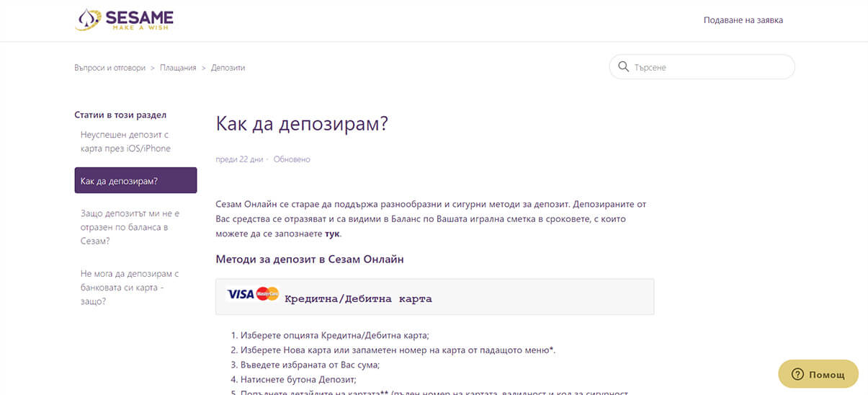This screenshot has width=868, height=395.
Task: Open article Не мога да депозирам с банковата карта
Action: point(130,288)
